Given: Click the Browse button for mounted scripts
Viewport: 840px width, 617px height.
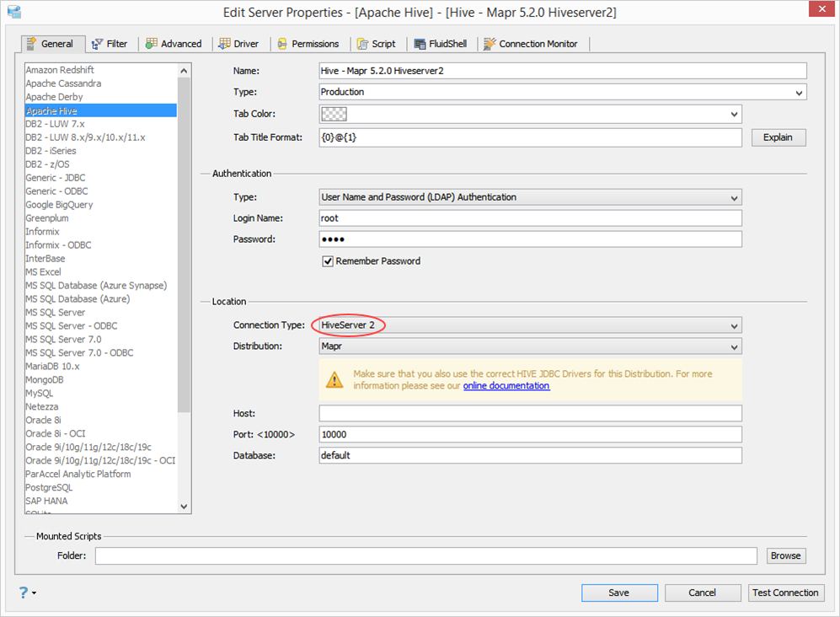Looking at the screenshot, I should coord(785,555).
